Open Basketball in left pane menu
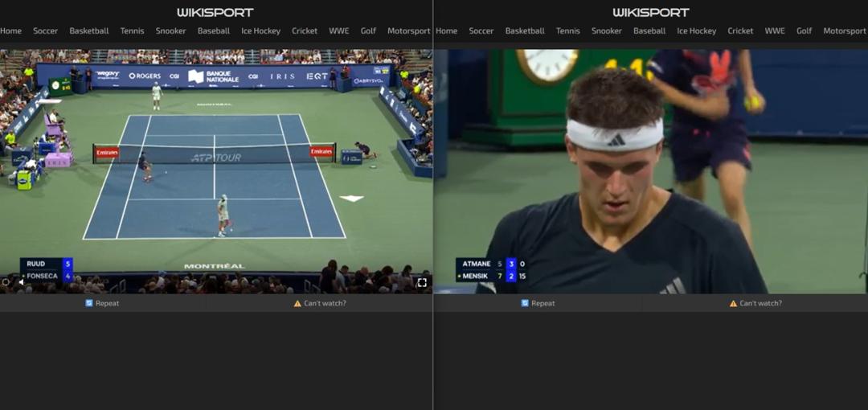This screenshot has width=868, height=410. [89, 31]
